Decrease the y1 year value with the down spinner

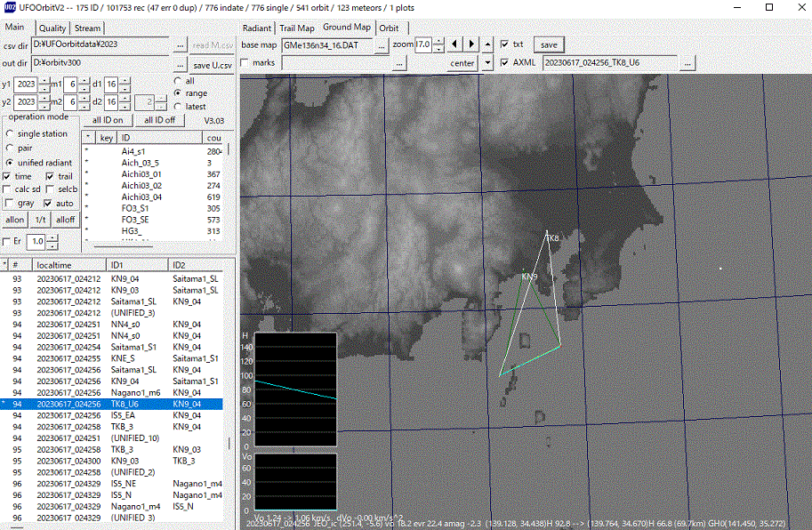43,88
